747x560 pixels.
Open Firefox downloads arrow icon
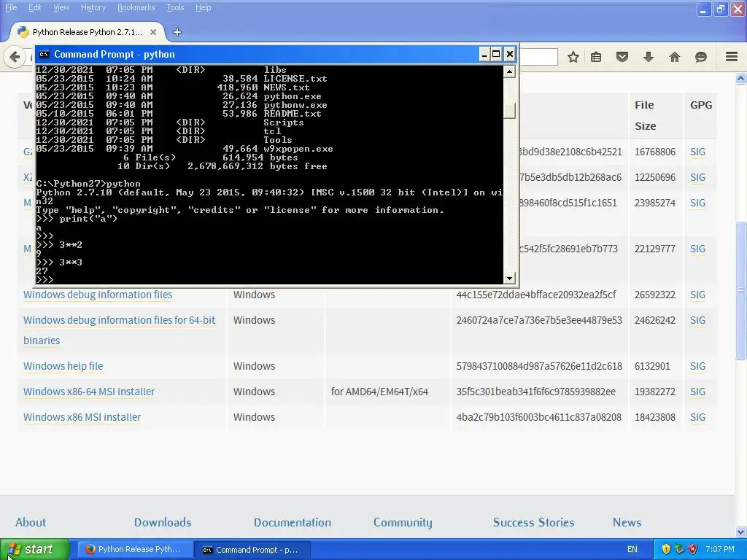click(649, 57)
